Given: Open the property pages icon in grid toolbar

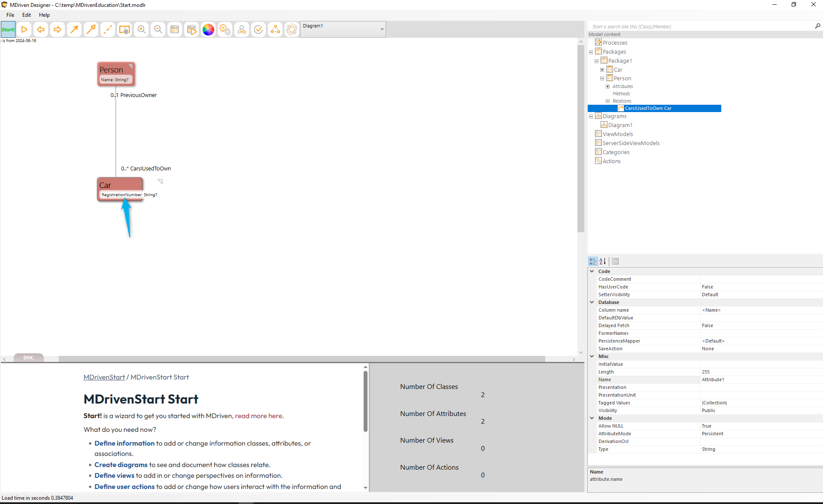Looking at the screenshot, I should pyautogui.click(x=615, y=261).
